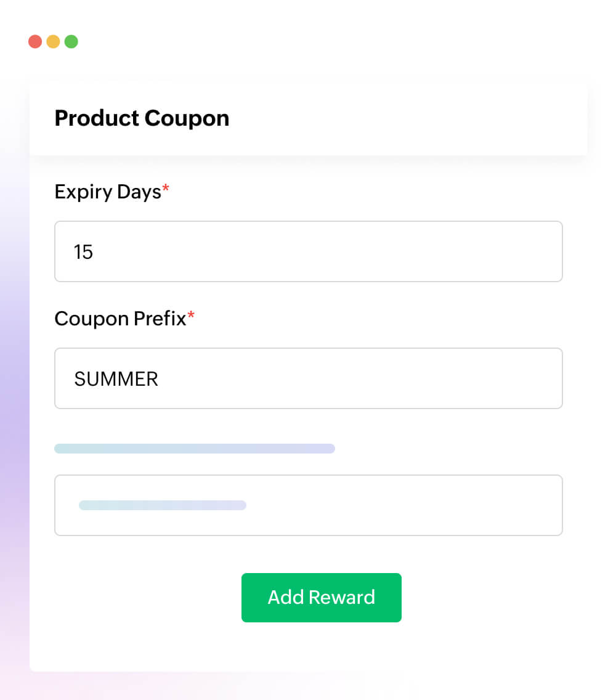This screenshot has height=700, width=616.
Task: Click the Expiry Days label
Action: click(x=108, y=192)
